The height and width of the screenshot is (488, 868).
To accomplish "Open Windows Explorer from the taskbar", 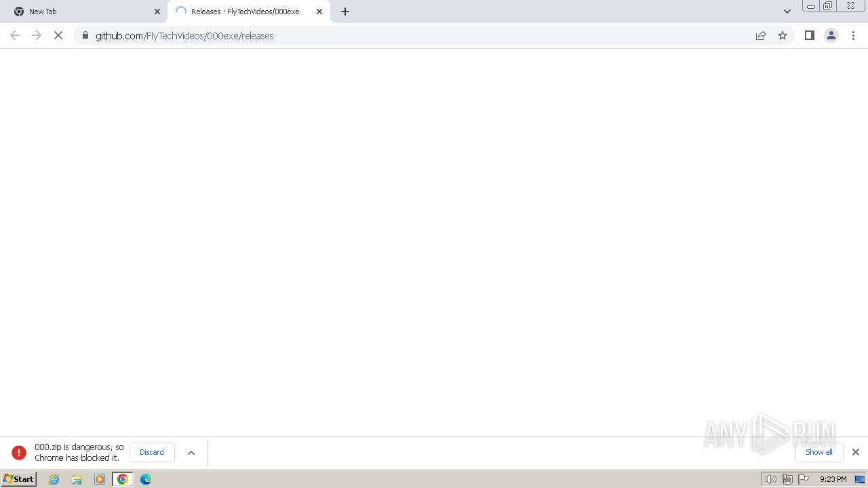I will (77, 479).
